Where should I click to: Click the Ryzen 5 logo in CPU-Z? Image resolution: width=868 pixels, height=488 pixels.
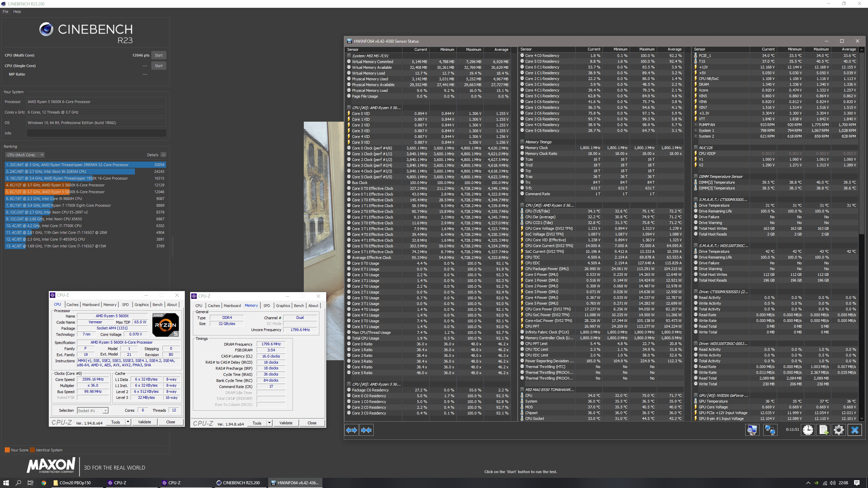[x=165, y=325]
